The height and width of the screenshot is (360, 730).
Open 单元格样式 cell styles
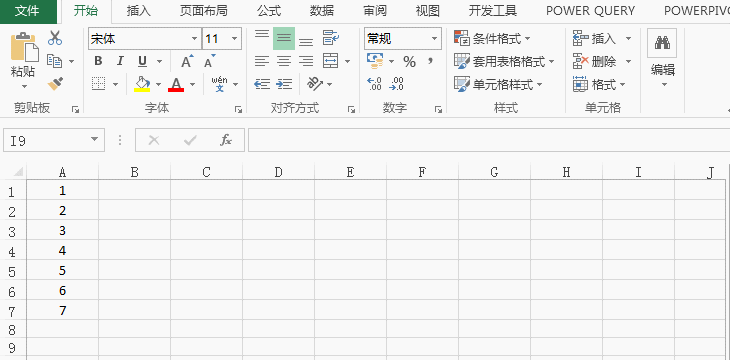pos(498,84)
